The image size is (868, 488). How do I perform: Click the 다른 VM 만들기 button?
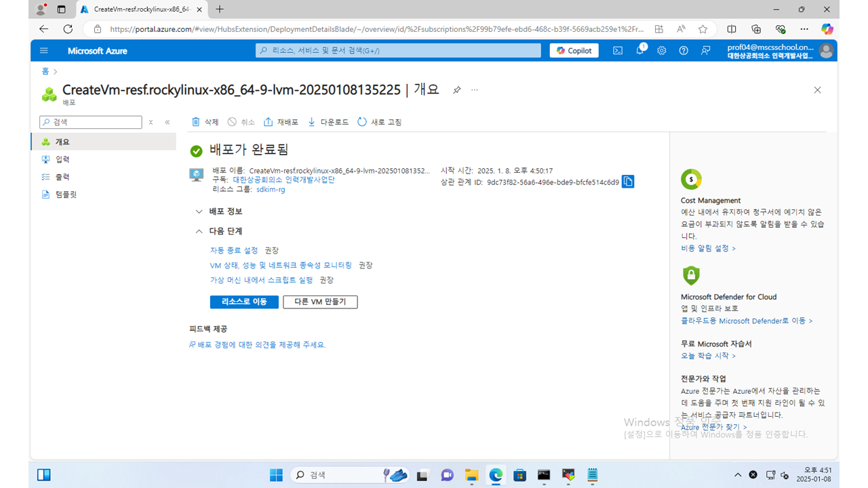click(x=320, y=302)
